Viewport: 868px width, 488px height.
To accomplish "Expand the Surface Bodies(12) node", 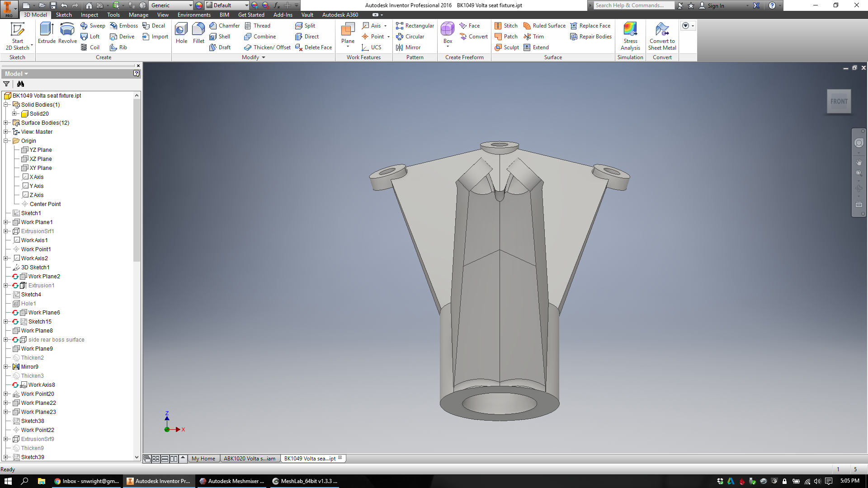I will 6,123.
